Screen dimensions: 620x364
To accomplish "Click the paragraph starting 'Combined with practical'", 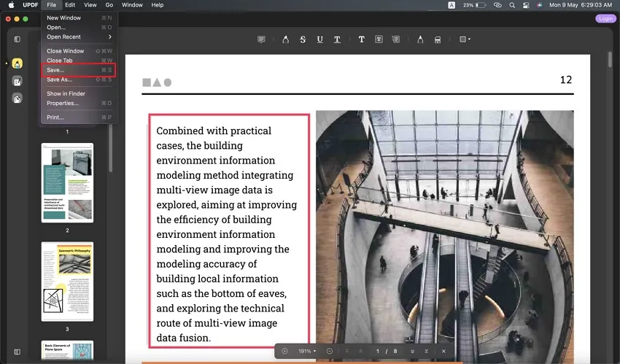I will tap(227, 234).
